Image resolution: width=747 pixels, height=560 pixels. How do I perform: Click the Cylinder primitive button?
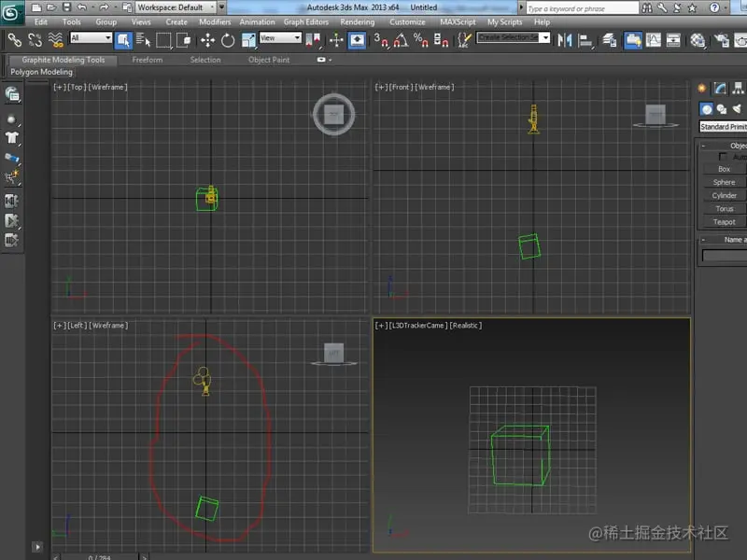pyautogui.click(x=725, y=196)
